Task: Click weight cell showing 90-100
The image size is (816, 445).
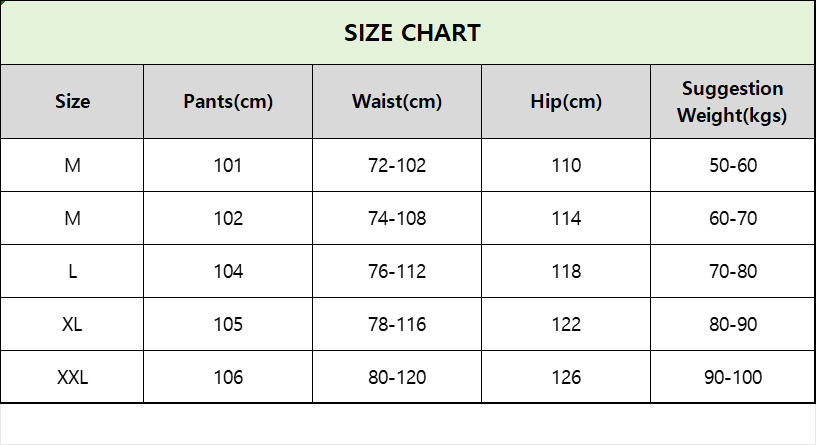Action: click(733, 377)
